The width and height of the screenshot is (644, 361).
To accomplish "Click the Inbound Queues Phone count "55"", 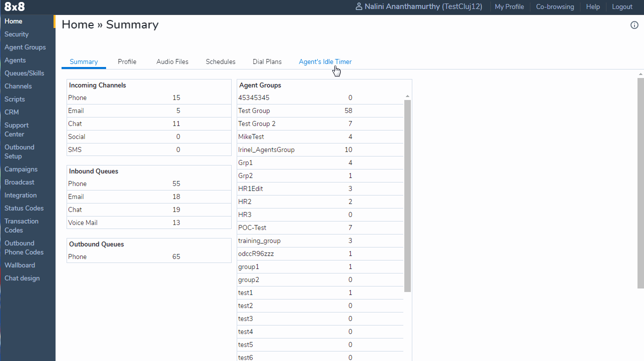I will [x=176, y=183].
